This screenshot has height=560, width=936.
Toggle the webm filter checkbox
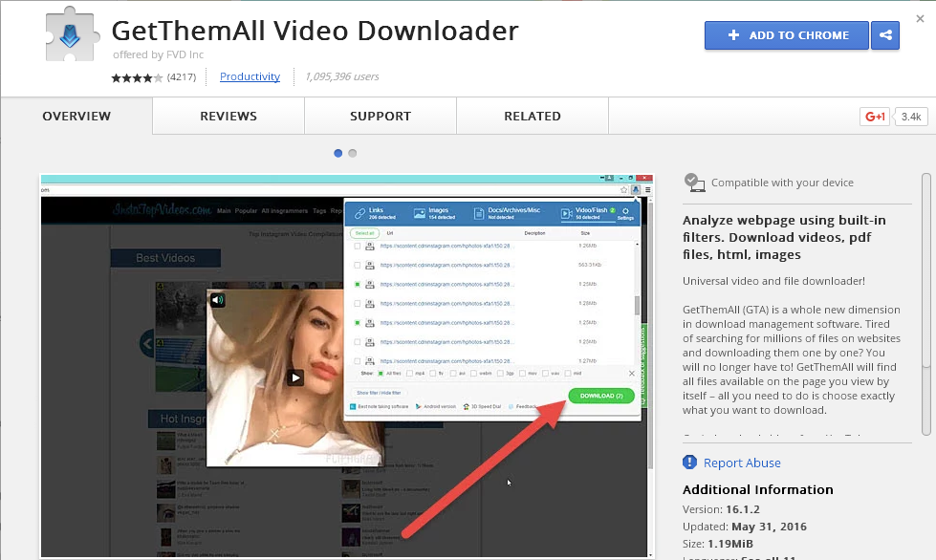[x=473, y=374]
